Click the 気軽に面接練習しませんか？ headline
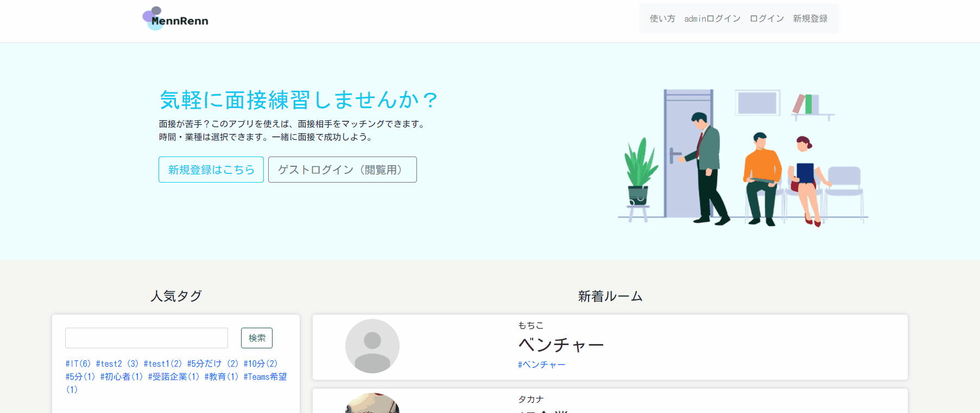This screenshot has width=980, height=413. (x=299, y=100)
